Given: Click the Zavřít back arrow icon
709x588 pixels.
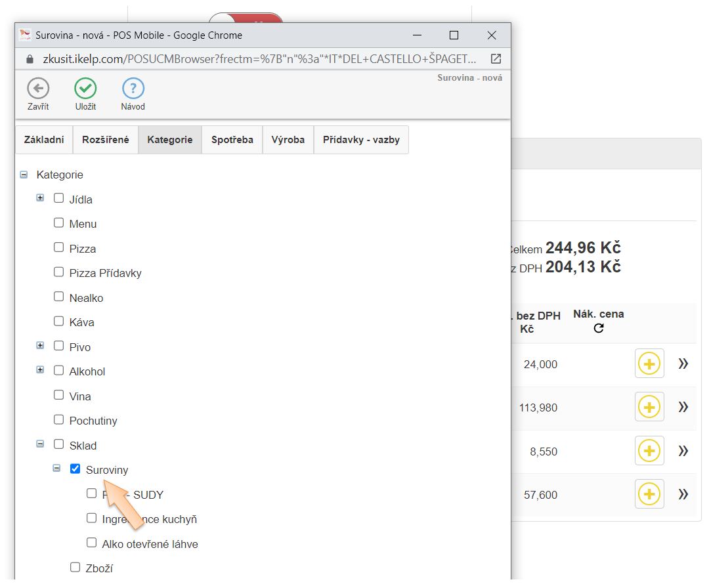Looking at the screenshot, I should point(38,89).
